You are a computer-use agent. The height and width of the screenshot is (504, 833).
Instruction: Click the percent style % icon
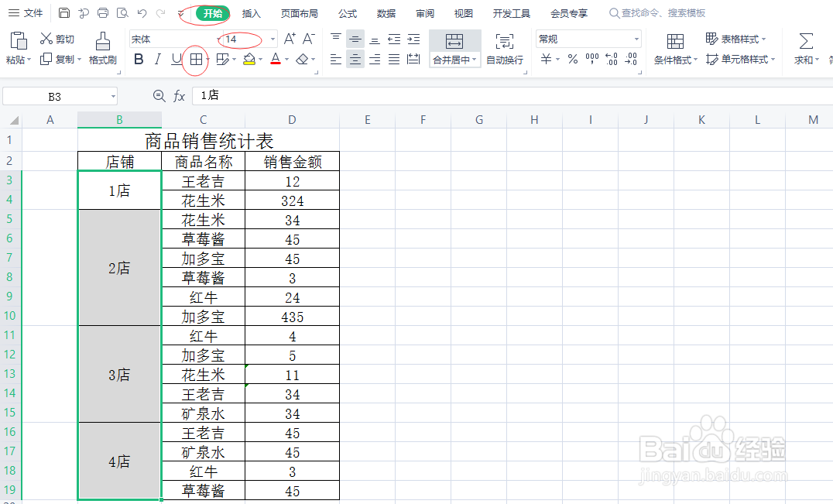[573, 59]
